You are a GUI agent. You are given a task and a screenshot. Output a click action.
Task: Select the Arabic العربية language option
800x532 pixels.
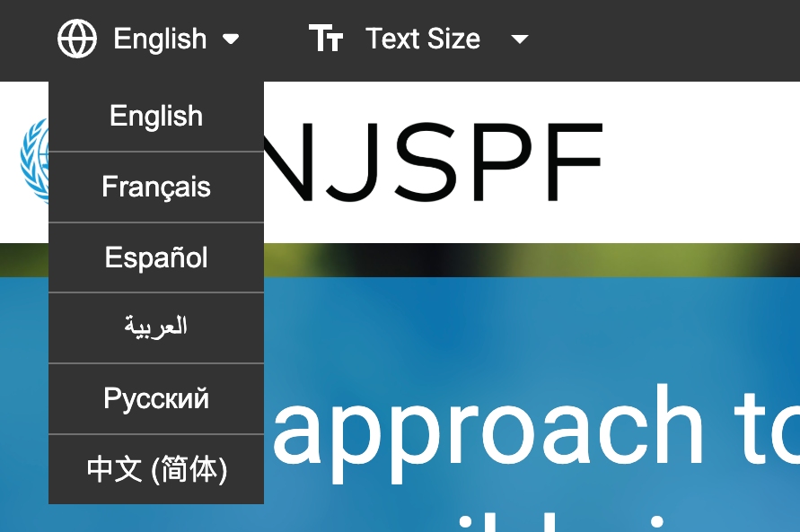[156, 327]
